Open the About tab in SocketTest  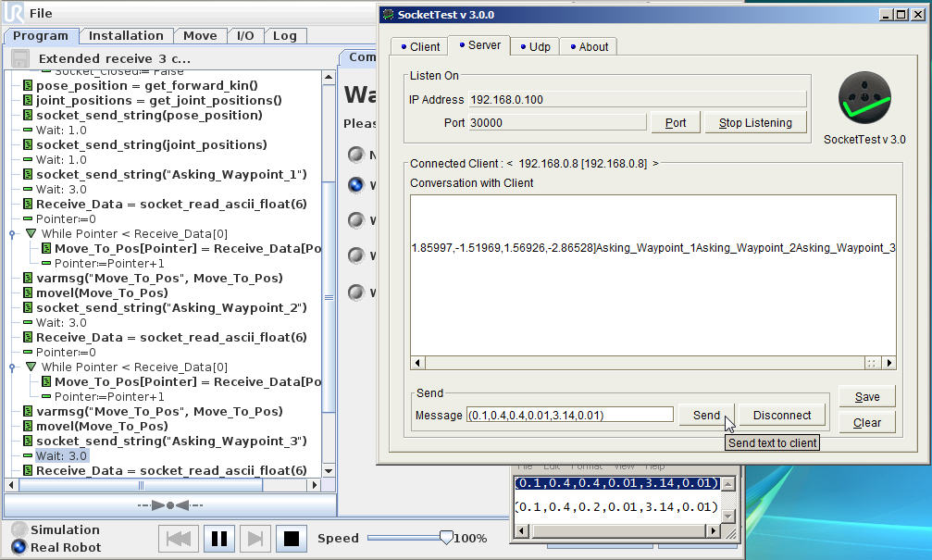point(589,47)
